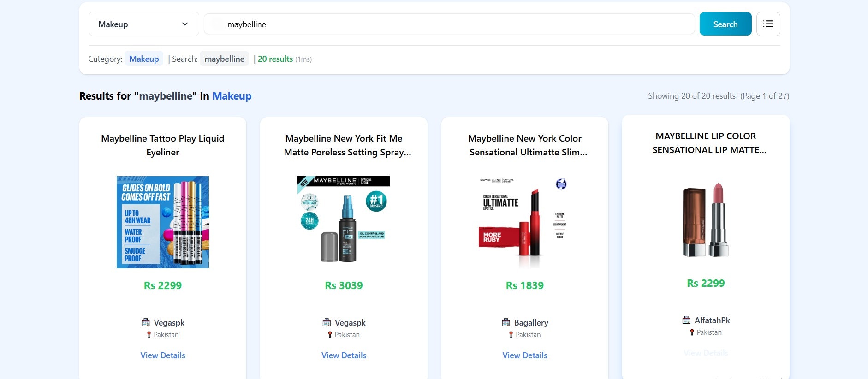
Task: View Details for Fit Me Setting Spray
Action: [x=344, y=355]
